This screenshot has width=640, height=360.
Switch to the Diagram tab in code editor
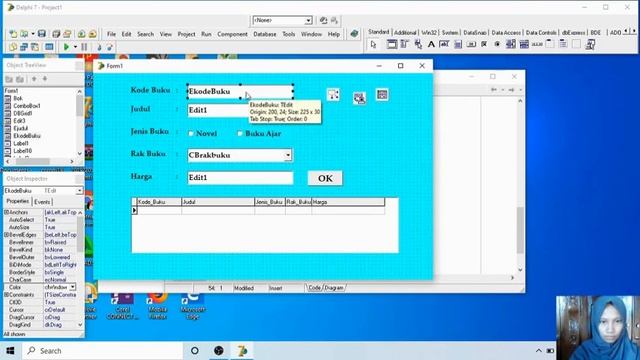point(334,288)
